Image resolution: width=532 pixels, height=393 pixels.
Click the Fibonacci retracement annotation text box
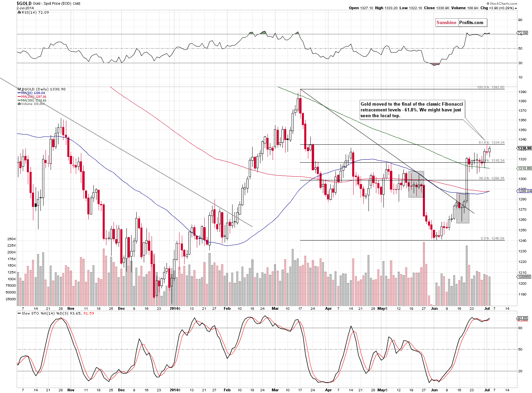point(412,110)
